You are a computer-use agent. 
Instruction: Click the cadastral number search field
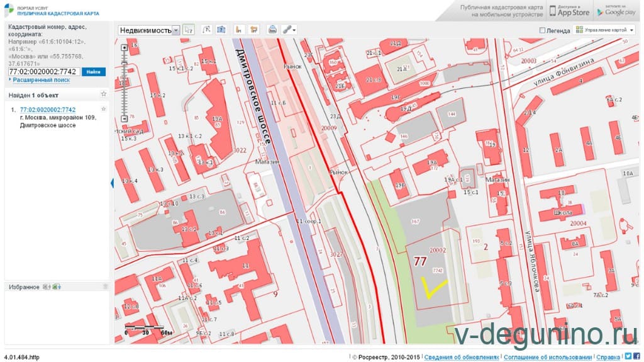click(43, 72)
